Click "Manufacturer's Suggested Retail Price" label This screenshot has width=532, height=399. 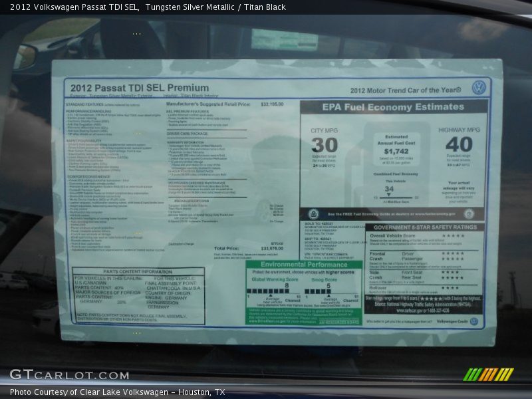tap(208, 104)
